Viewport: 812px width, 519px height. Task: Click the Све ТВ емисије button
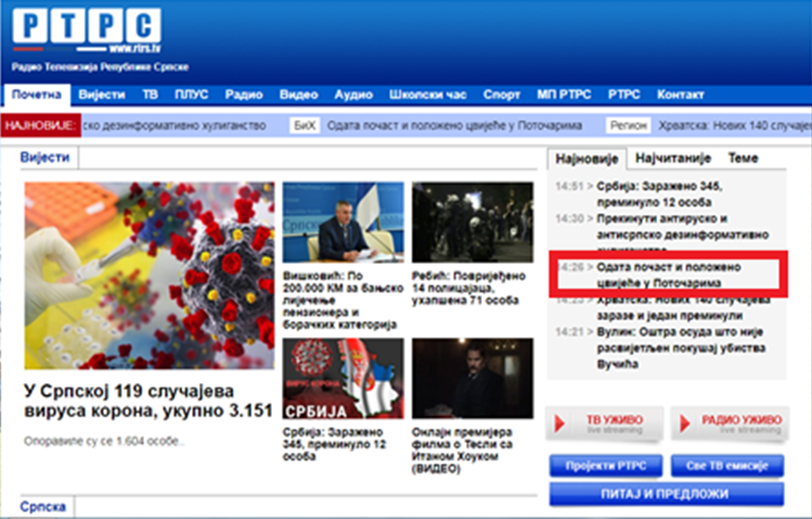[x=727, y=466]
